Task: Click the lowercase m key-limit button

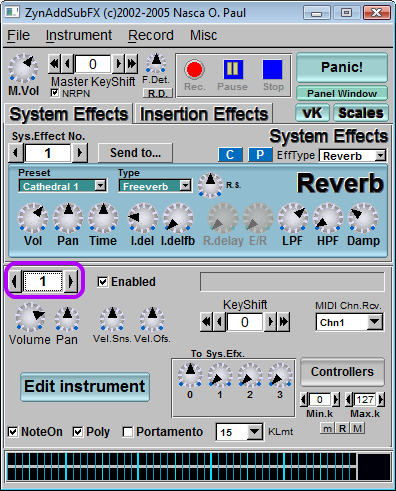Action: tap(328, 428)
